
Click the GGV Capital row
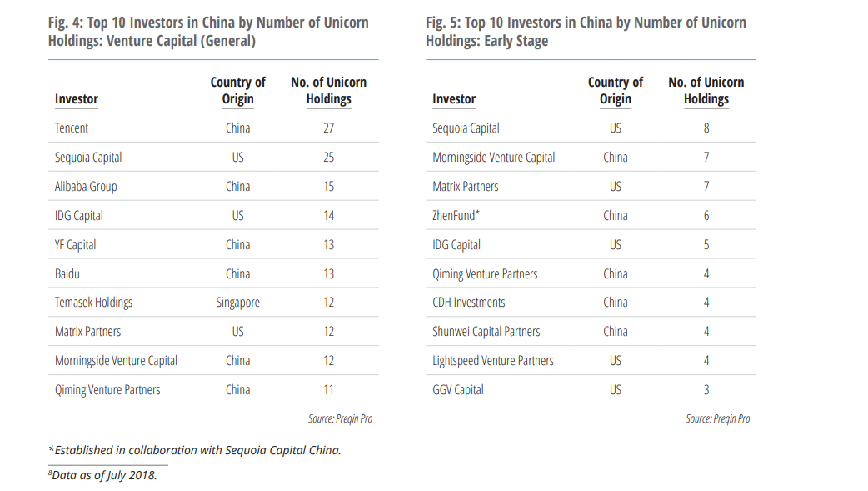point(591,389)
